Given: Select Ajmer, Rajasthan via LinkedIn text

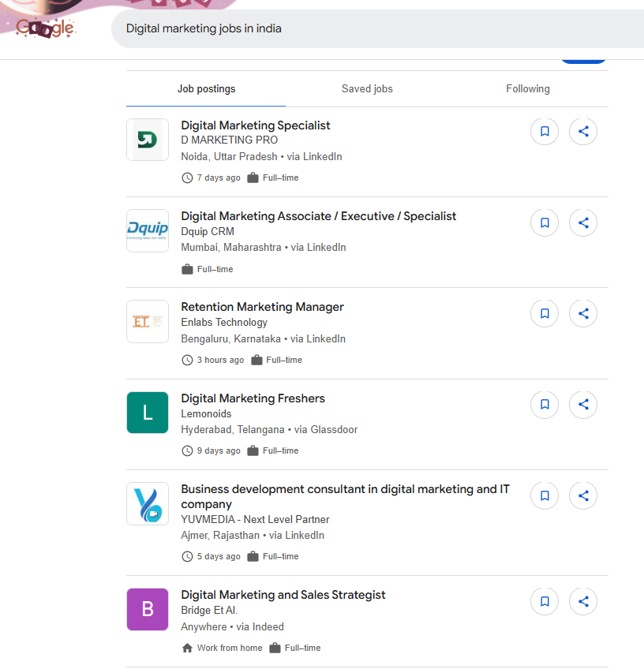Looking at the screenshot, I should [x=253, y=536].
